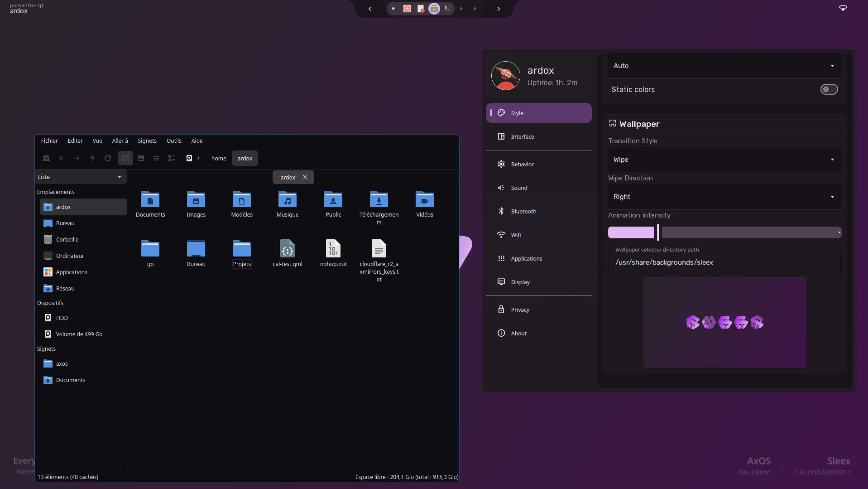
Task: Open the Aller à menu
Action: point(120,140)
